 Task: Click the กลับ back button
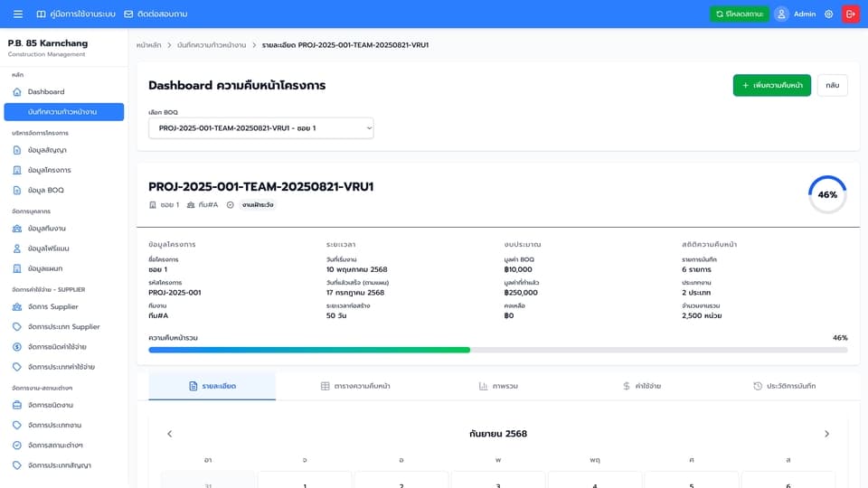[x=832, y=85]
